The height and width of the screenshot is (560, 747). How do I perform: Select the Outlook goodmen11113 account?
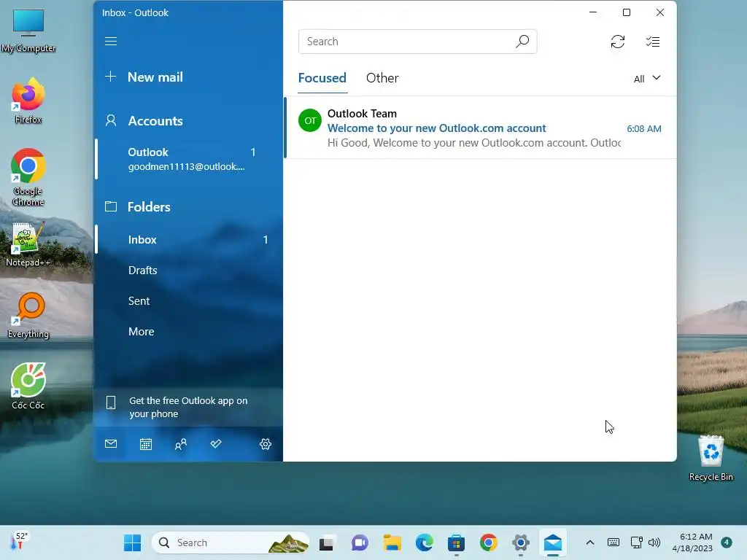point(189,159)
